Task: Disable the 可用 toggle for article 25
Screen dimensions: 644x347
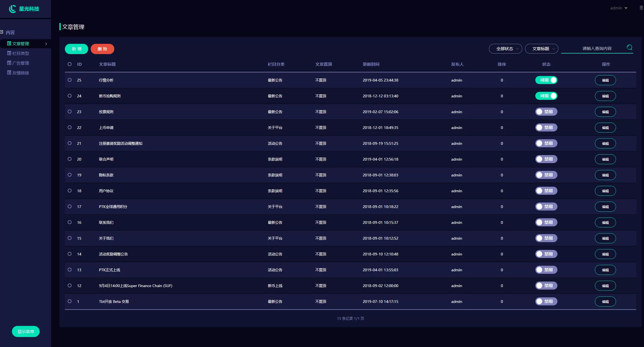Action: pyautogui.click(x=546, y=80)
